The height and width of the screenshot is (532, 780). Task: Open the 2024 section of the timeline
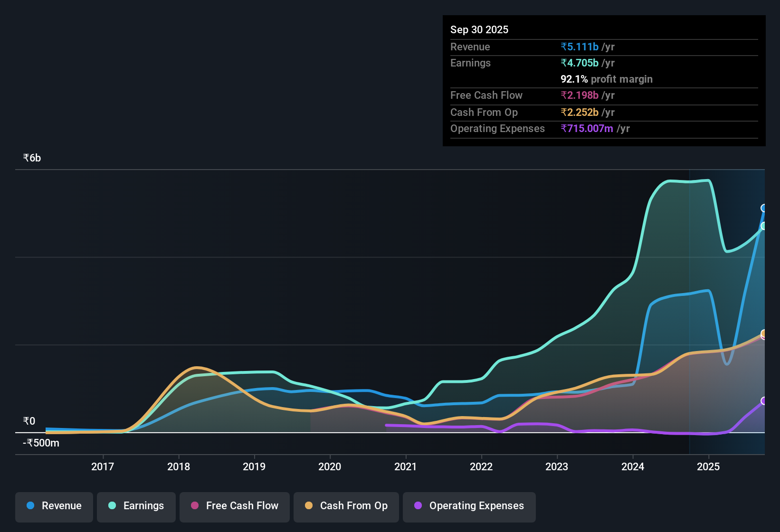click(x=632, y=467)
